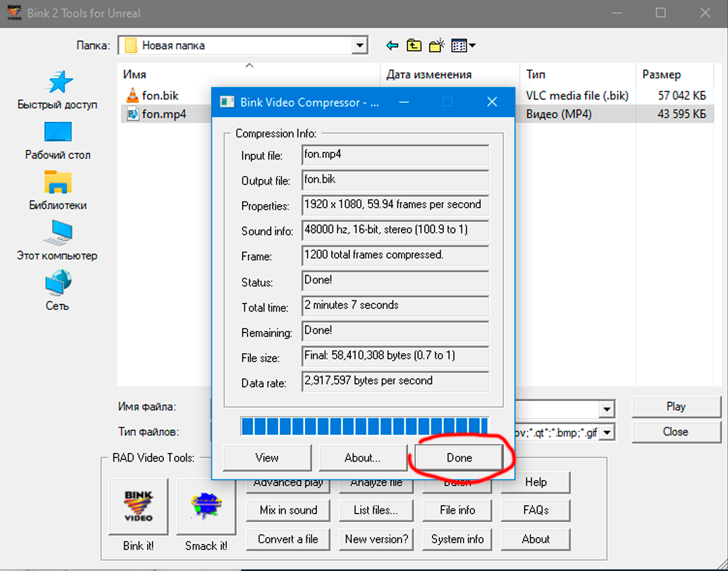Expand the Имя файла dropdown arrow
The image size is (728, 571).
click(607, 409)
